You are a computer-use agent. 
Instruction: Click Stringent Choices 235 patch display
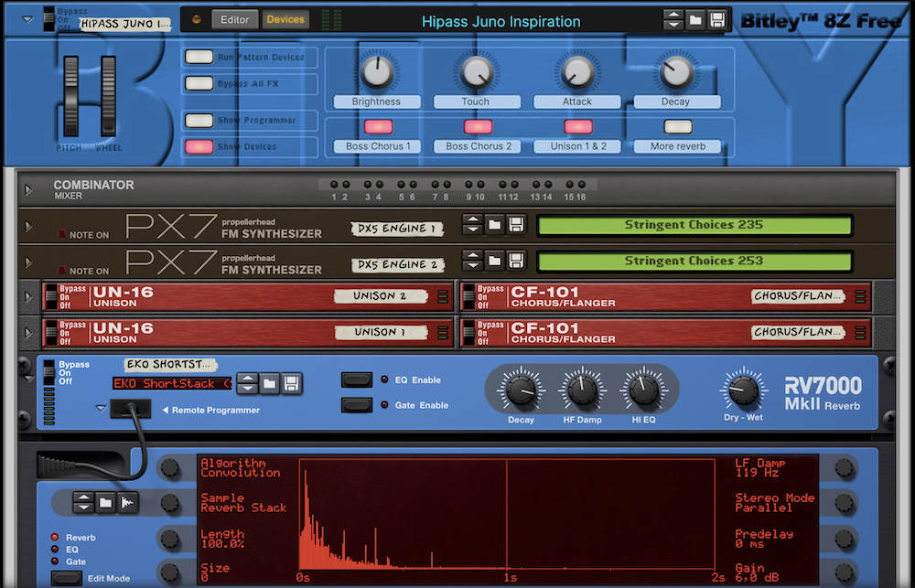tap(694, 225)
